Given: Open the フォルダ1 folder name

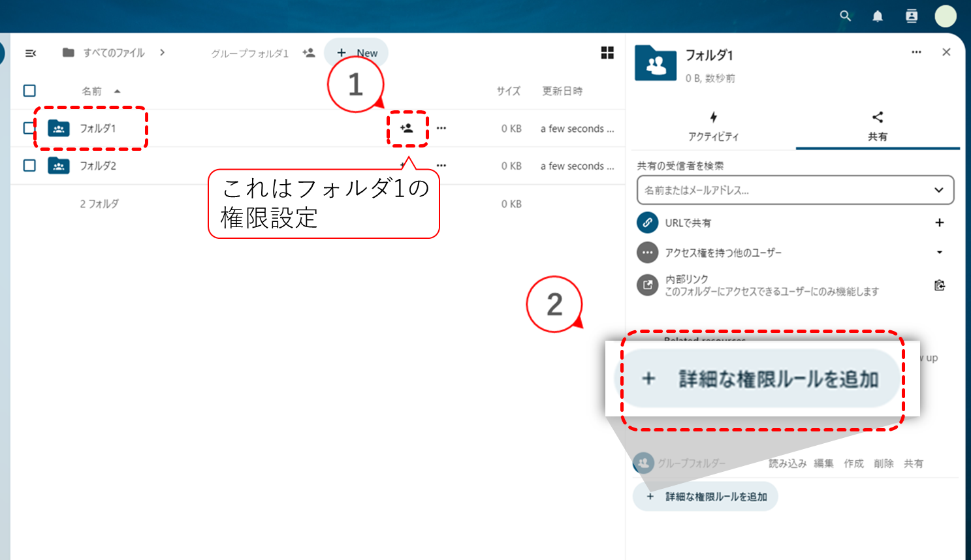Looking at the screenshot, I should coord(97,129).
